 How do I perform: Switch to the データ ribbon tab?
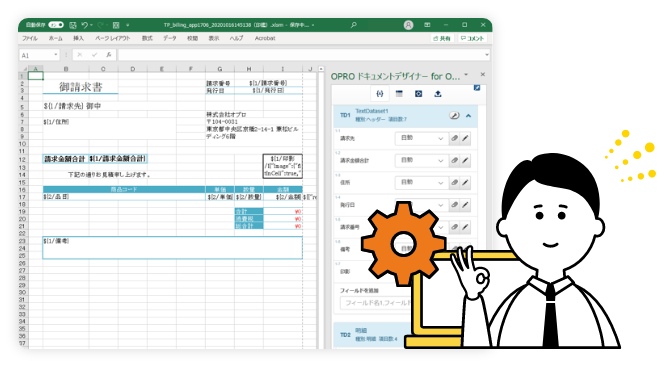(169, 38)
